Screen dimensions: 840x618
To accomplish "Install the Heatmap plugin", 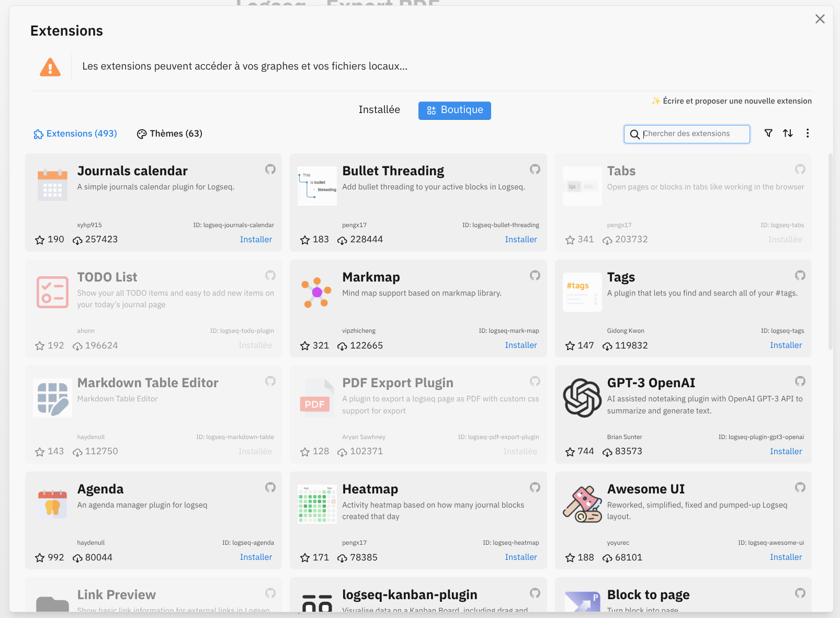I will (521, 557).
